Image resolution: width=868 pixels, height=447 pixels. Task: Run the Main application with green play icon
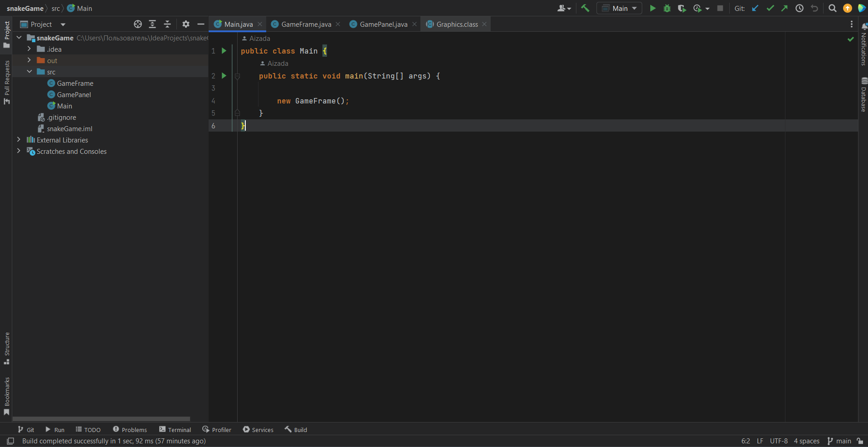tap(652, 8)
